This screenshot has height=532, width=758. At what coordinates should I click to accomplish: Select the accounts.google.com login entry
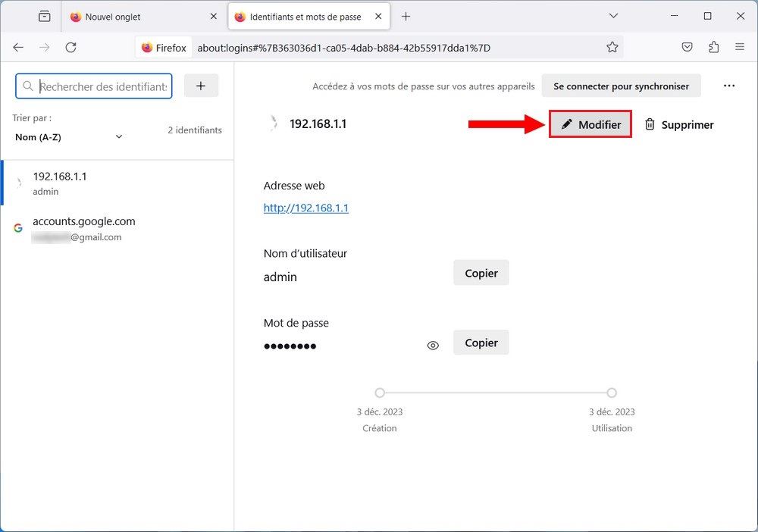coord(83,227)
